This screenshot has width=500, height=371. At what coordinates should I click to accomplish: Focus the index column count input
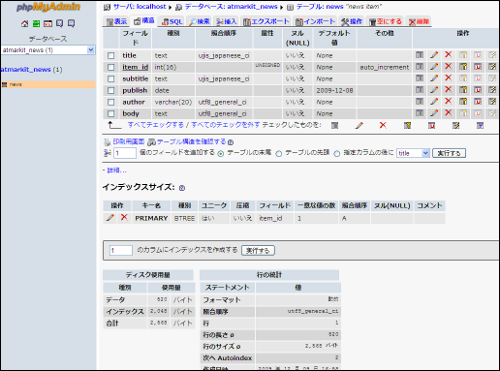(x=121, y=250)
